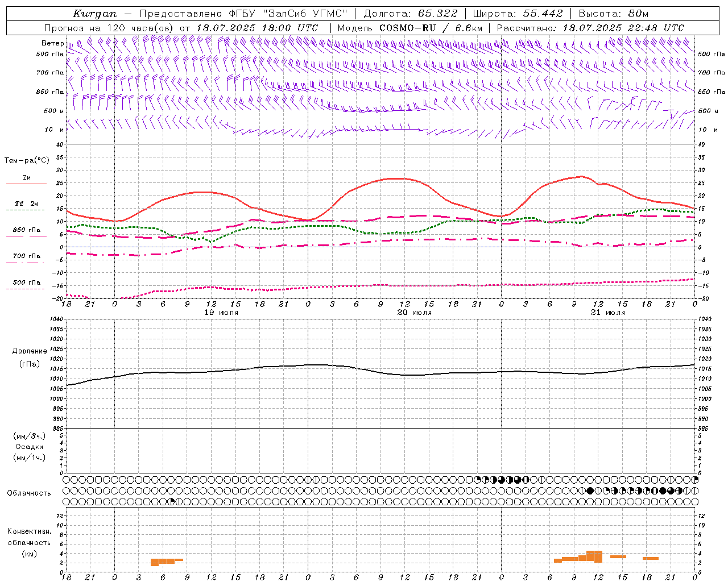Click the Рассчитано: 18.07.2025 22:48 UTC timestamp
This screenshot has width=728, height=582.
(x=590, y=28)
